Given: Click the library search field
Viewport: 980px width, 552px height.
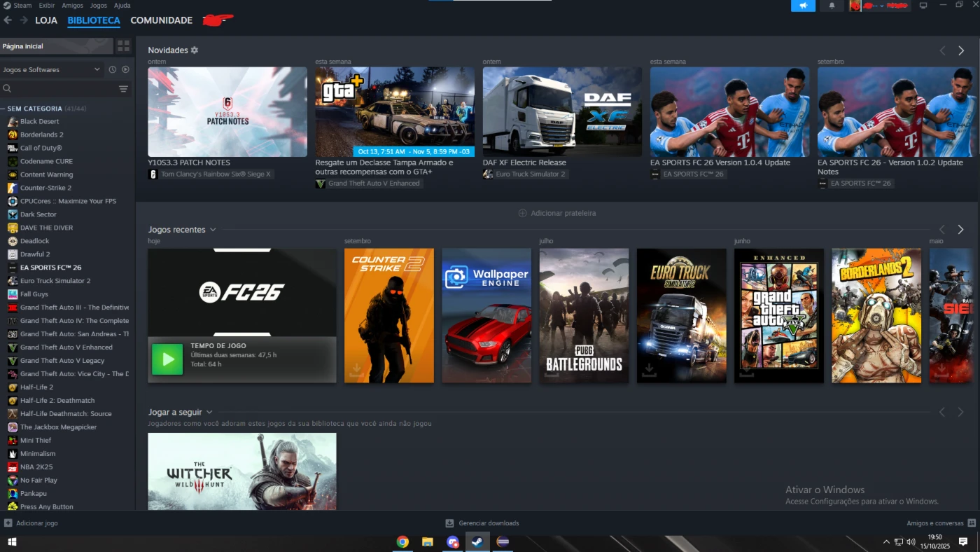Looking at the screenshot, I should click(x=59, y=89).
